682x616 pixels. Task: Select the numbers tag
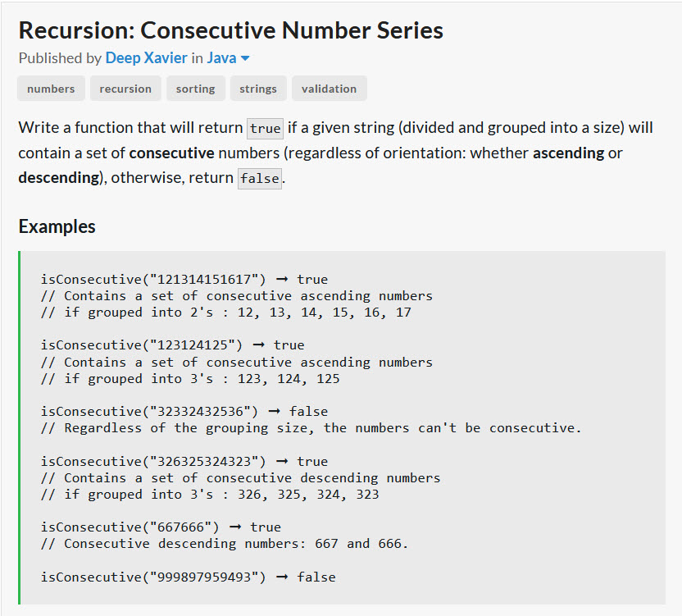click(x=51, y=89)
